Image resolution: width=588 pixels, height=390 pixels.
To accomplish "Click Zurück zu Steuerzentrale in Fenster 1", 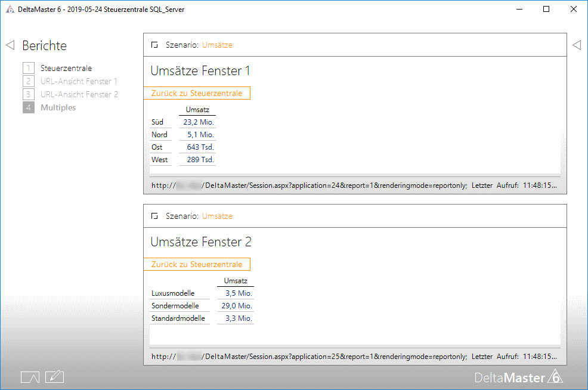I will point(197,94).
